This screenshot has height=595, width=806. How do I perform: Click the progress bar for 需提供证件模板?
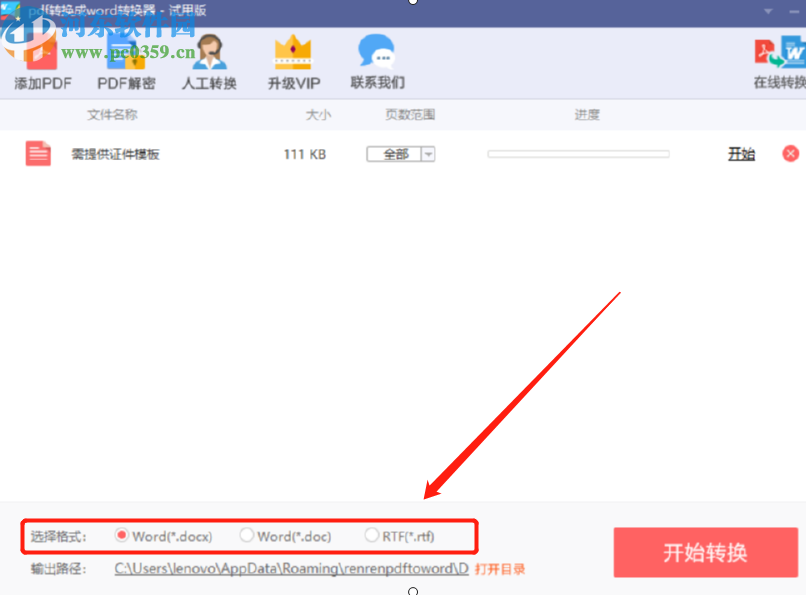(577, 153)
